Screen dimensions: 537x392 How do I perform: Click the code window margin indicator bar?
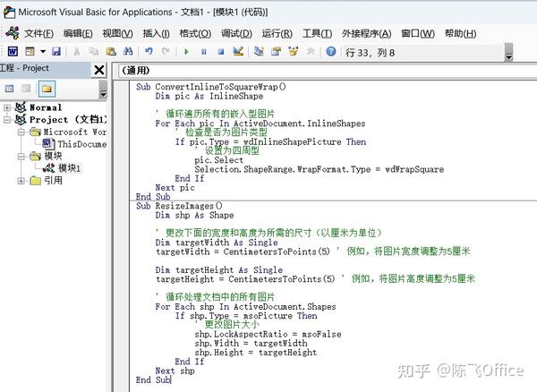(x=122, y=236)
